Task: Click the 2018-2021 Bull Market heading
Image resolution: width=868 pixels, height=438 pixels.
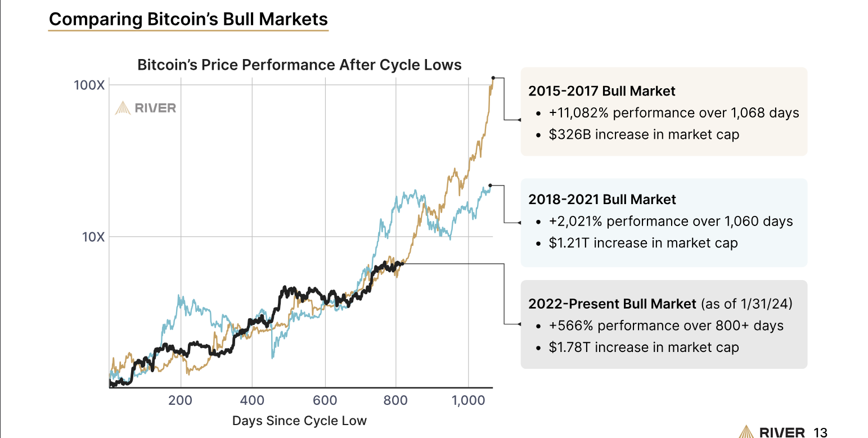Action: click(x=602, y=199)
